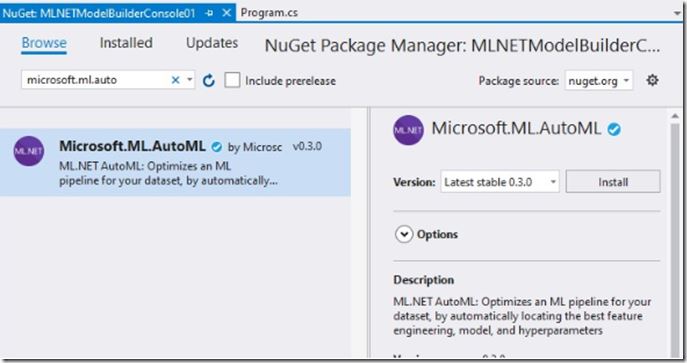This screenshot has width=687, height=363.
Task: Install the Microsoft.ML.AutoML package
Action: pos(613,182)
